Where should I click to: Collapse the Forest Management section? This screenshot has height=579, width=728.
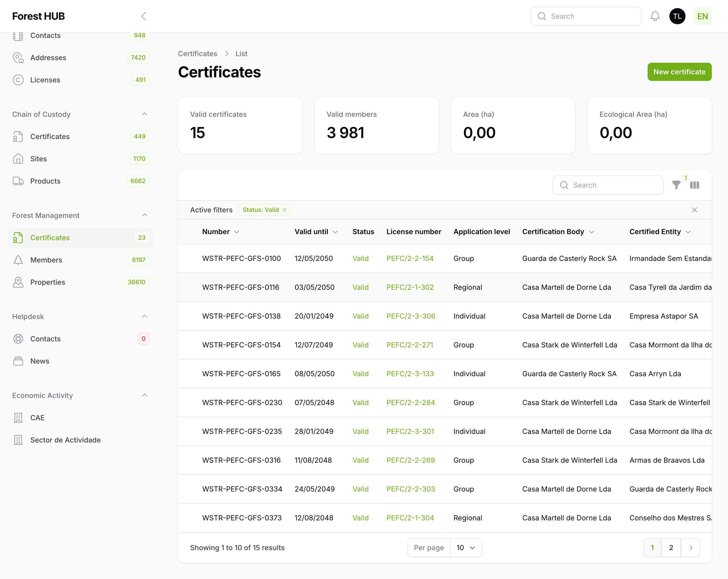click(145, 215)
